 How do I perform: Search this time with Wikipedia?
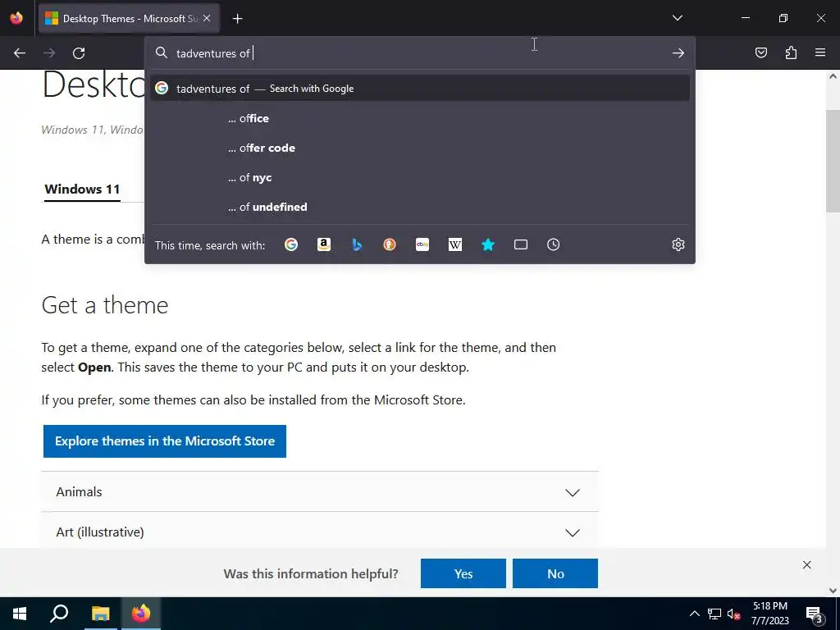454,244
